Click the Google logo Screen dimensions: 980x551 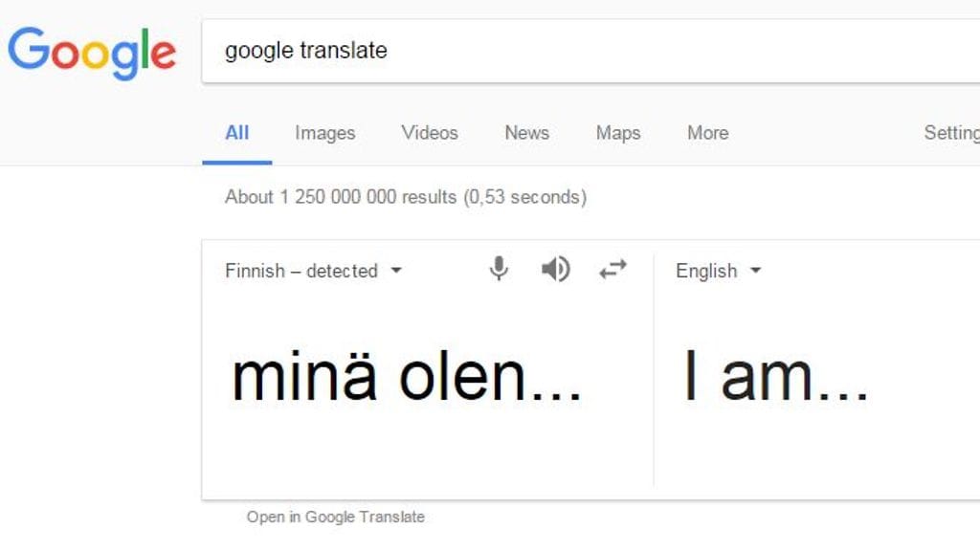point(92,53)
